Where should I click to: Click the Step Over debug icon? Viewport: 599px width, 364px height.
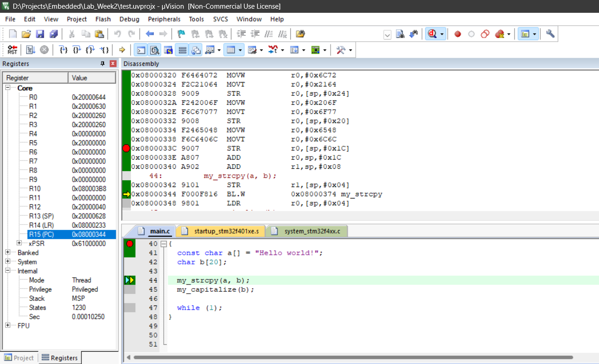77,50
